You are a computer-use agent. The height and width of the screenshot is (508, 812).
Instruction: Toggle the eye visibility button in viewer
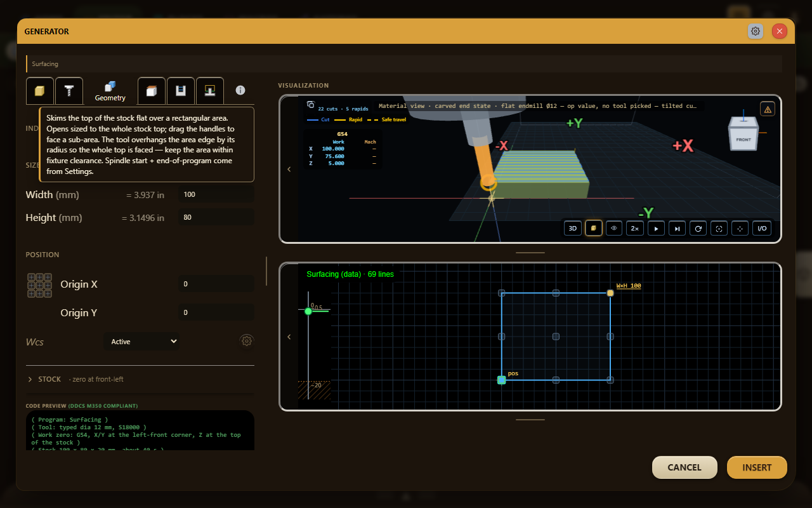pyautogui.click(x=614, y=228)
